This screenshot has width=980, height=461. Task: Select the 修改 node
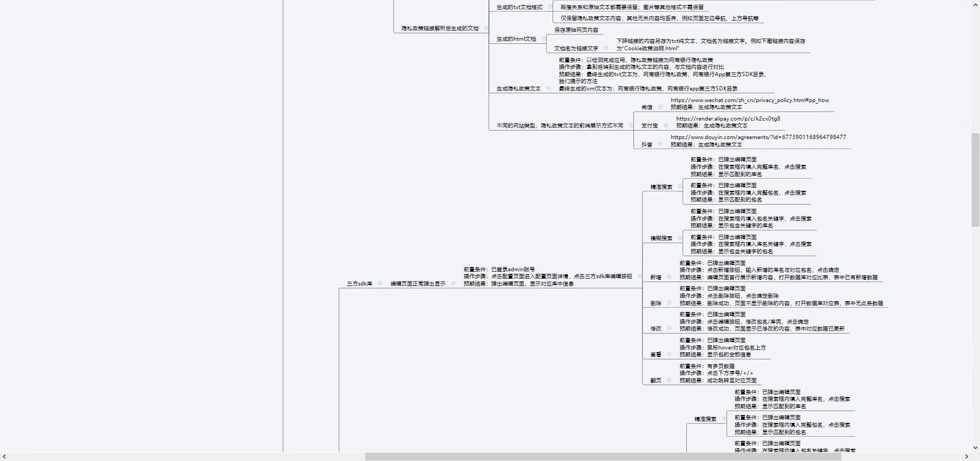click(x=656, y=329)
